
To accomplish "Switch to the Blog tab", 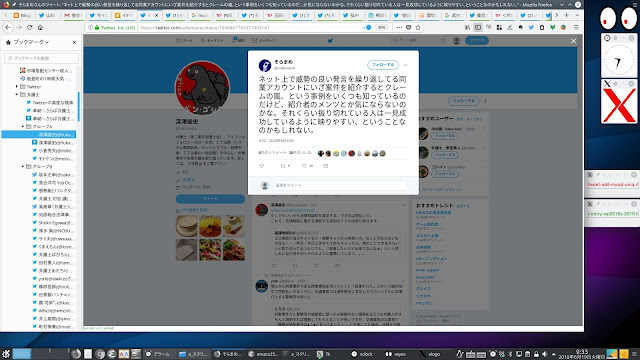I will [22, 15].
